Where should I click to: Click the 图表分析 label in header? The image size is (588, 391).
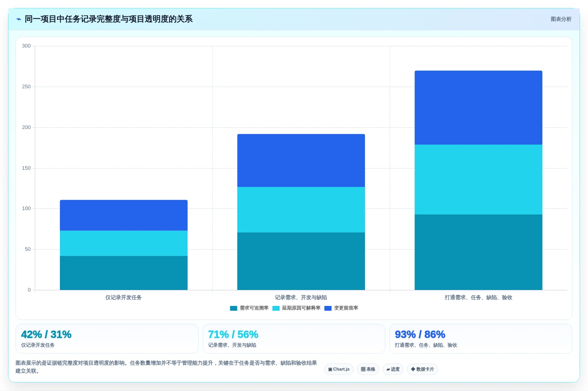(561, 19)
